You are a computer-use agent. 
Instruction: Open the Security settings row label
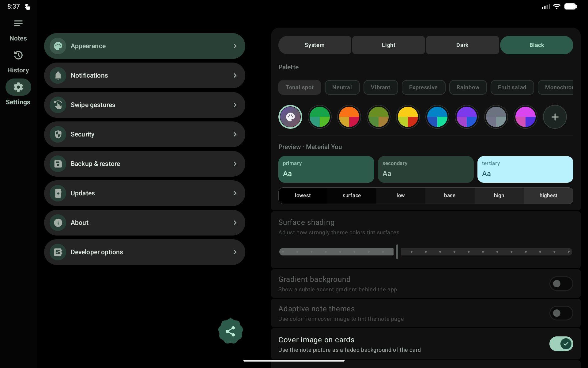[82, 134]
